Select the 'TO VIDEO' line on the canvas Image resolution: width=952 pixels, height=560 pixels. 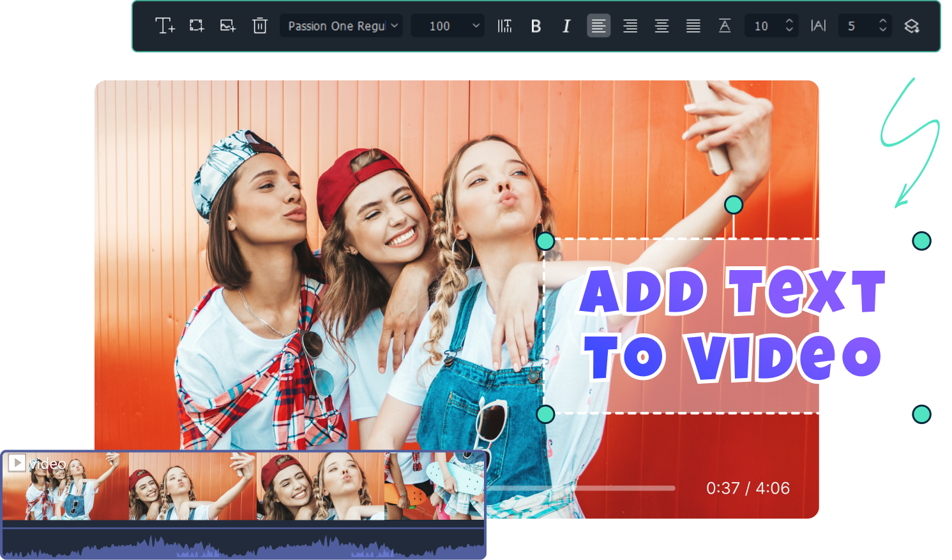click(x=732, y=358)
